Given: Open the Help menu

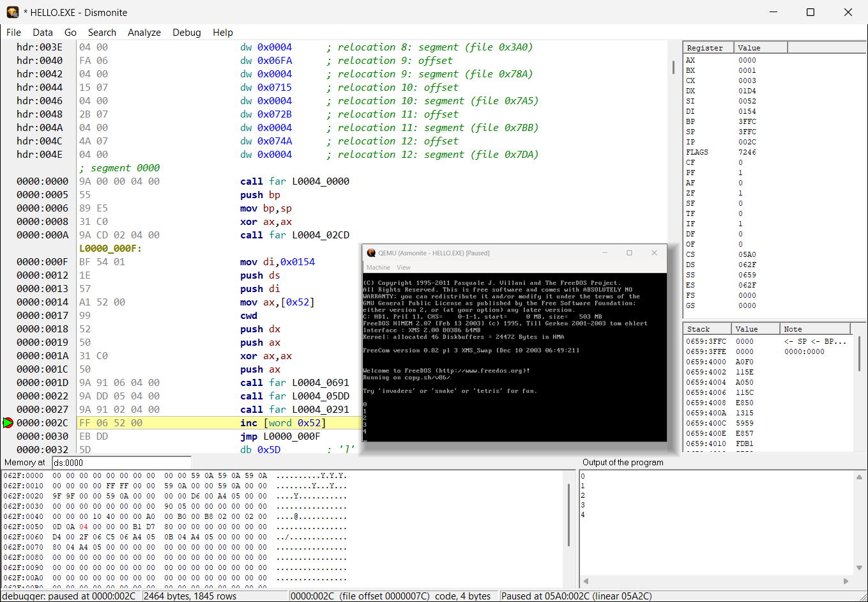Looking at the screenshot, I should tap(223, 33).
